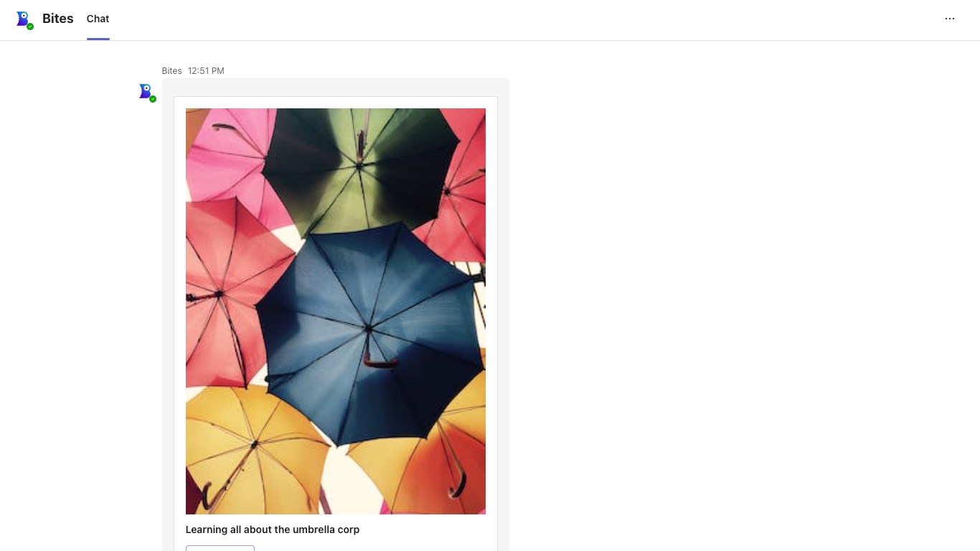
Task: Click the dark blue umbrella in the photo
Action: tap(368, 331)
